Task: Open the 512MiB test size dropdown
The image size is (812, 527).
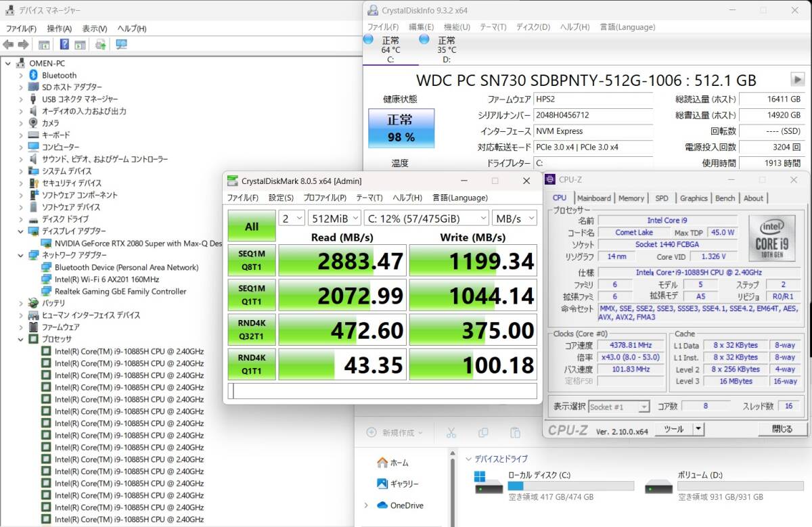Action: pos(334,218)
